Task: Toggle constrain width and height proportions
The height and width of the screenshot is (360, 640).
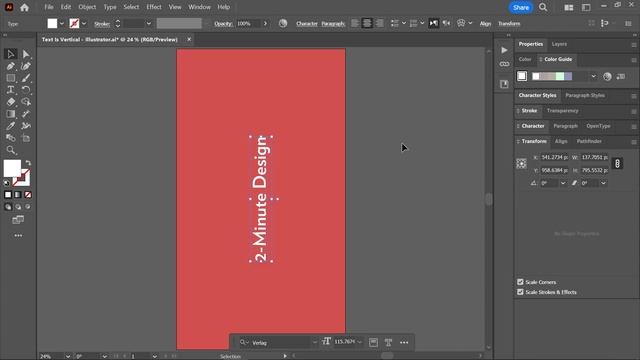Action: pyautogui.click(x=617, y=163)
